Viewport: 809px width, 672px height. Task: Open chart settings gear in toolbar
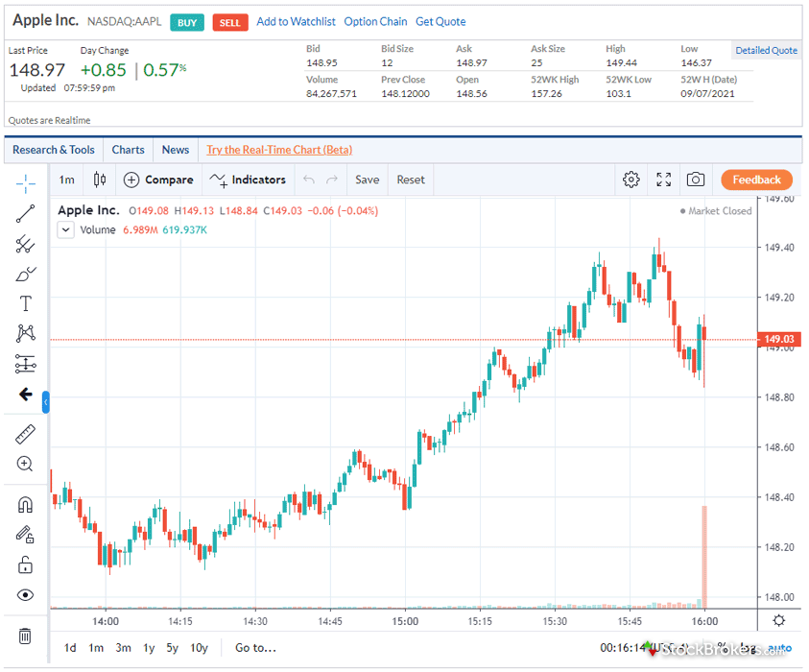pos(631,180)
